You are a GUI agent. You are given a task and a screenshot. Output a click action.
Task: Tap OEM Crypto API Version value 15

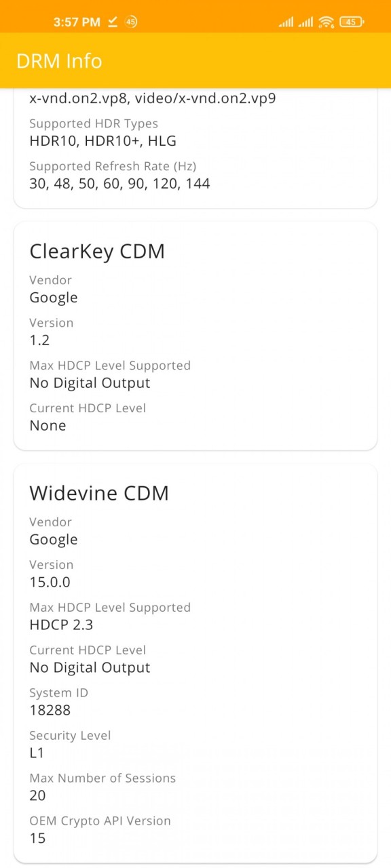(37, 838)
